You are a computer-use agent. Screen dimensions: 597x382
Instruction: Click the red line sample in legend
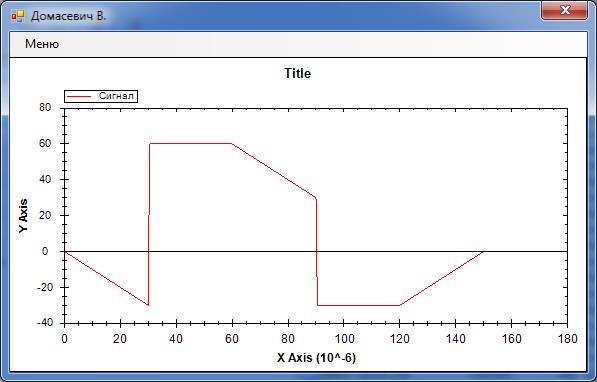coord(79,96)
